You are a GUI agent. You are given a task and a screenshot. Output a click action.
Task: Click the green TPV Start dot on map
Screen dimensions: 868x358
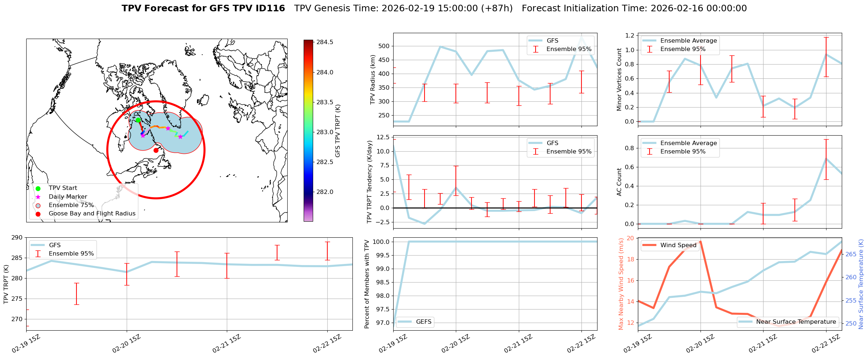(x=138, y=120)
